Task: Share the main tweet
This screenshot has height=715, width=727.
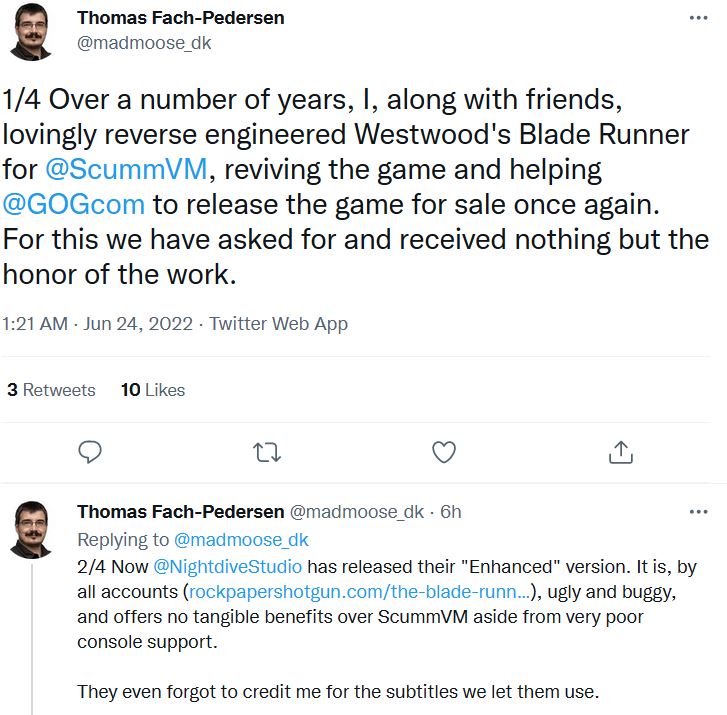Action: click(x=621, y=452)
